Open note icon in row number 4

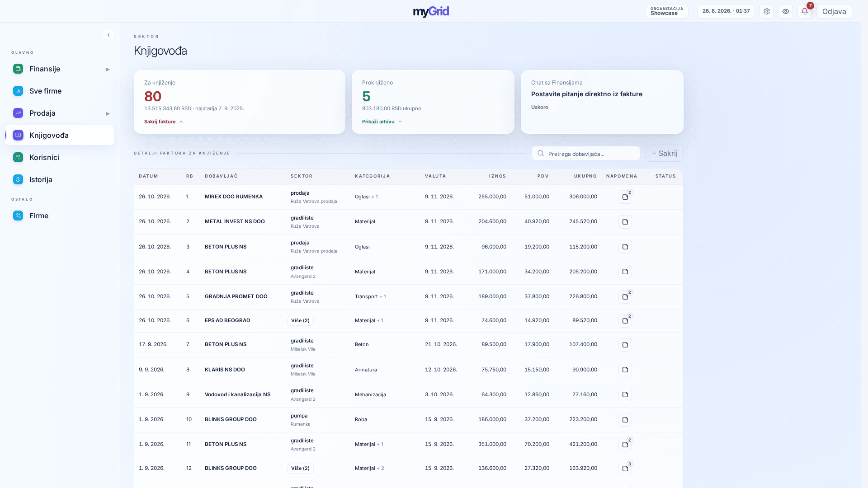pos(625,272)
